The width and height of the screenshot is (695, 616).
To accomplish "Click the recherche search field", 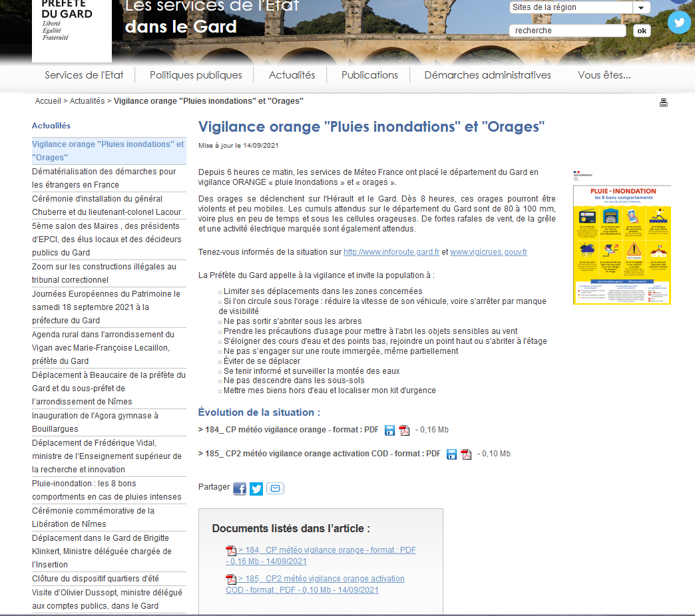I will point(567,31).
